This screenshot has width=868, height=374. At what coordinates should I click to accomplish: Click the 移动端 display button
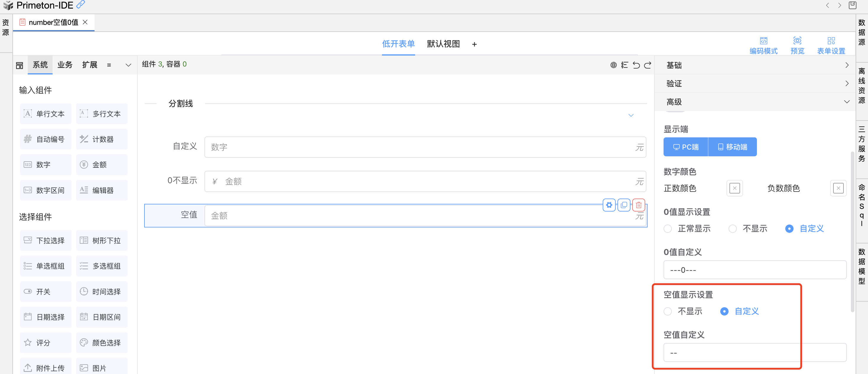(732, 147)
